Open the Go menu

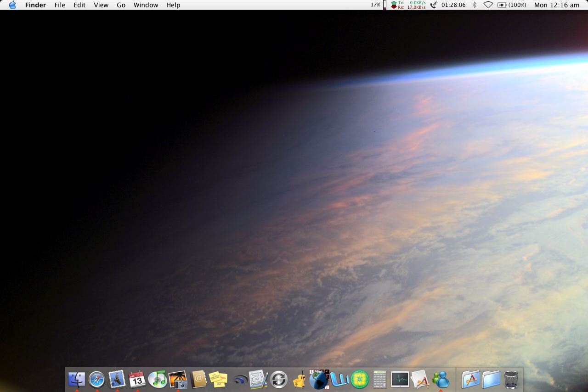(x=121, y=5)
